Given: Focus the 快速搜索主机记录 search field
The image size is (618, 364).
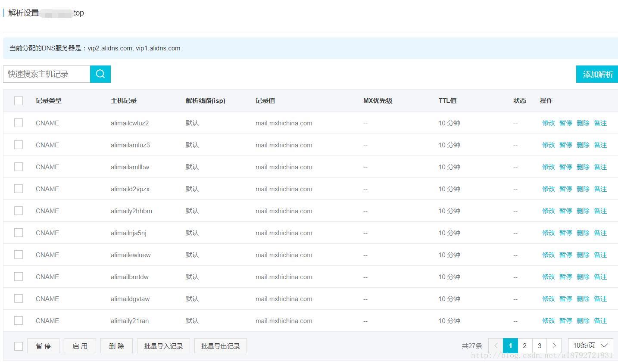Looking at the screenshot, I should 47,74.
